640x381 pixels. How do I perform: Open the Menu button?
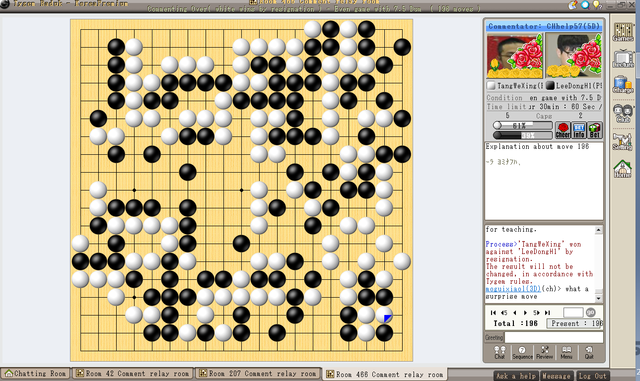(567, 352)
